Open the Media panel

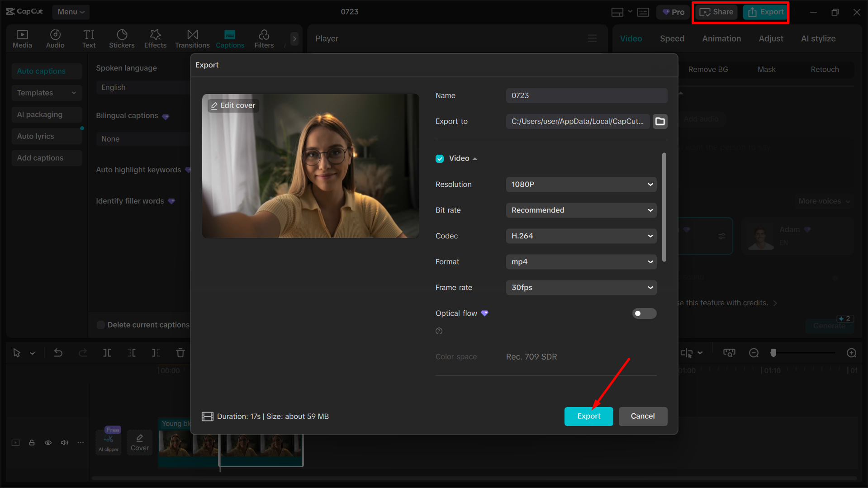click(x=22, y=38)
